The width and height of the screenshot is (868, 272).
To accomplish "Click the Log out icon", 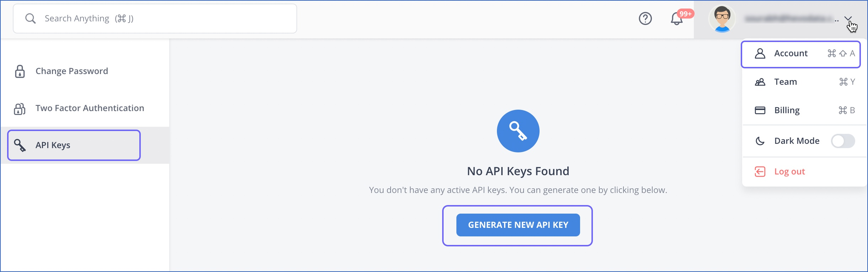I will (760, 172).
